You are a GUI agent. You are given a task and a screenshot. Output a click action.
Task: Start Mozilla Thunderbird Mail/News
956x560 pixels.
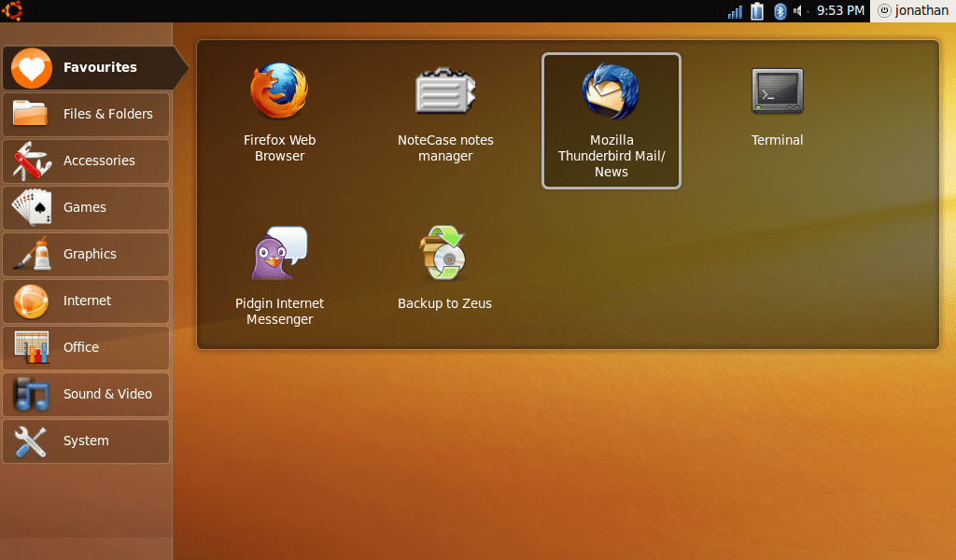[611, 91]
